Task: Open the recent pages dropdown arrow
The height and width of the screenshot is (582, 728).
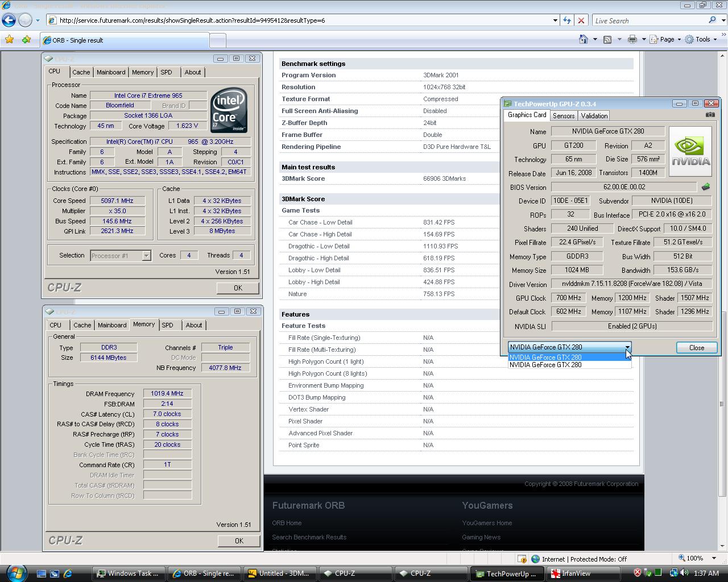Action: (x=38, y=20)
